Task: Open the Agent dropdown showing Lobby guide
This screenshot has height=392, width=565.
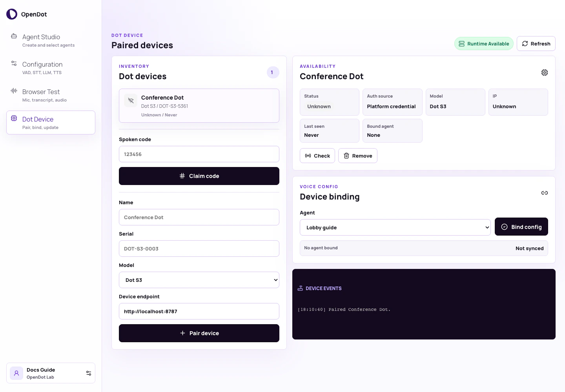Action: (395, 227)
